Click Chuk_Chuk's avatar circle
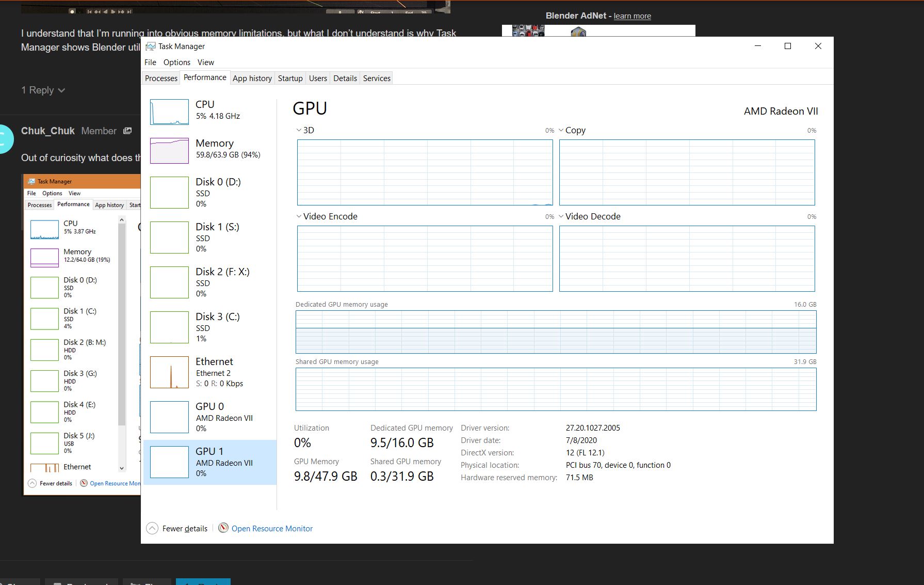 click(x=4, y=139)
